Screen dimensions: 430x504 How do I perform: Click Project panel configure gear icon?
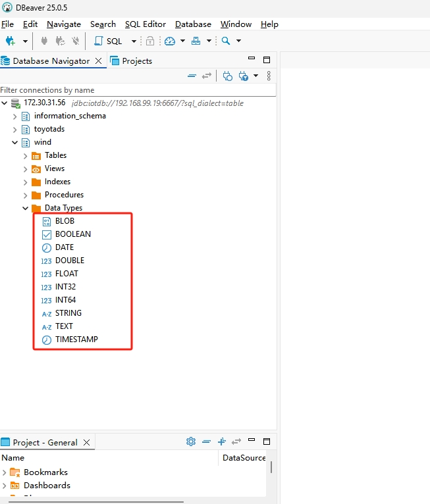tap(191, 441)
